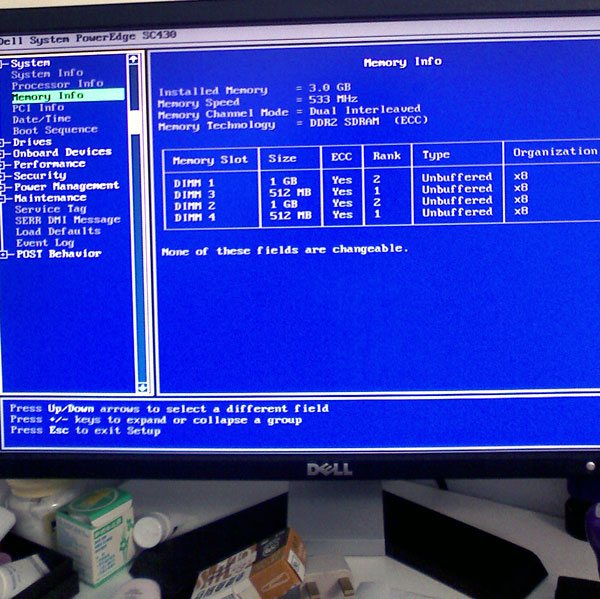600x599 pixels.
Task: Select the Service Tag entry
Action: (51, 209)
